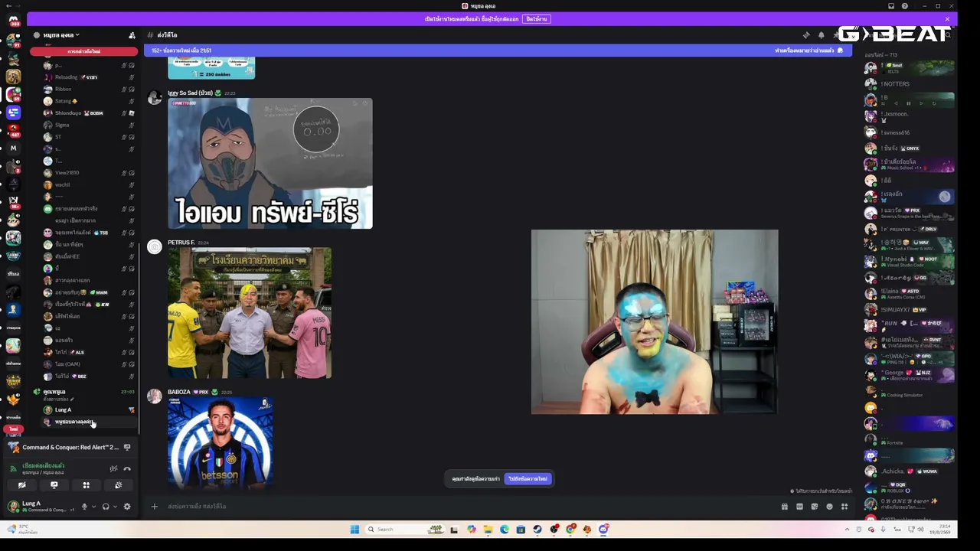Screen dimensions: 980x551
Task: Focus the message input field
Action: point(467,507)
